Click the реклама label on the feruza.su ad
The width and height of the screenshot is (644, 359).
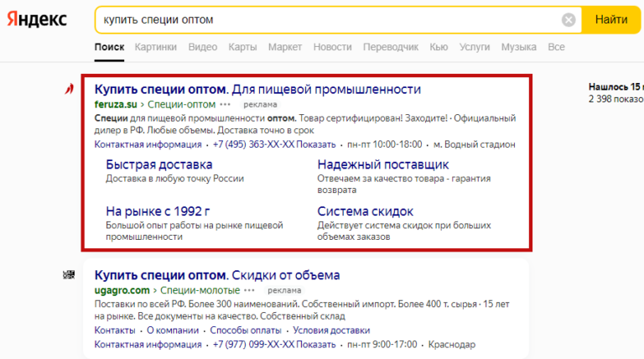click(260, 105)
